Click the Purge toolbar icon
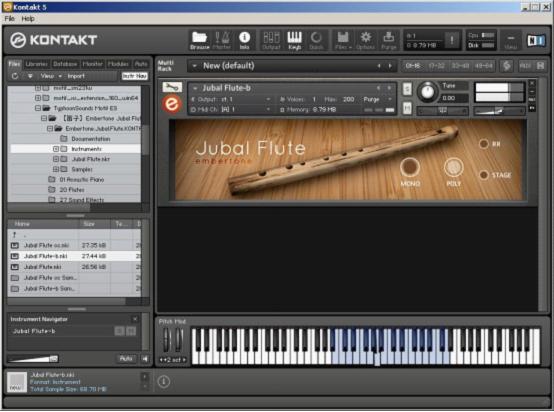This screenshot has width=554, height=412. [x=389, y=40]
